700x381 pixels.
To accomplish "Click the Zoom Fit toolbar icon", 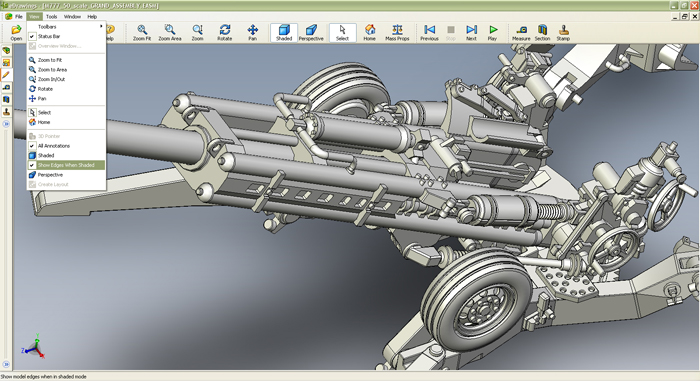I will [x=142, y=33].
